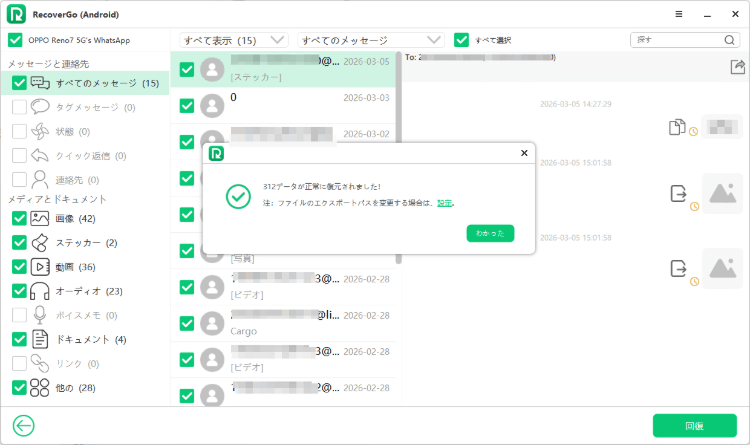Click the わかった button in dialog

pos(490,233)
